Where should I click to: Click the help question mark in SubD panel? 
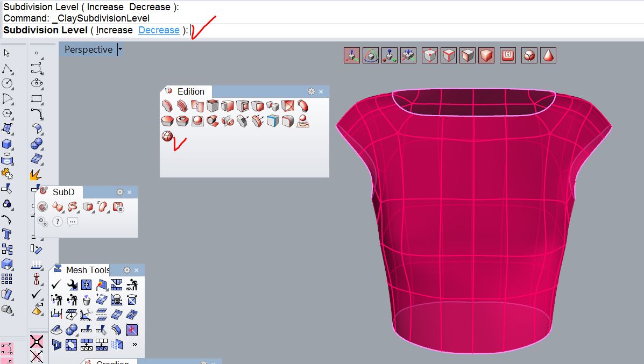pos(58,222)
